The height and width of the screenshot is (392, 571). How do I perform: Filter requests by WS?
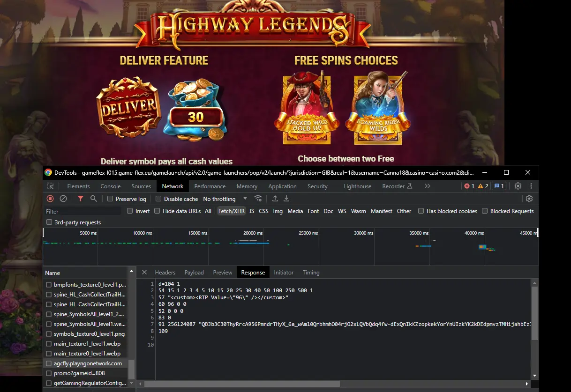coord(342,211)
